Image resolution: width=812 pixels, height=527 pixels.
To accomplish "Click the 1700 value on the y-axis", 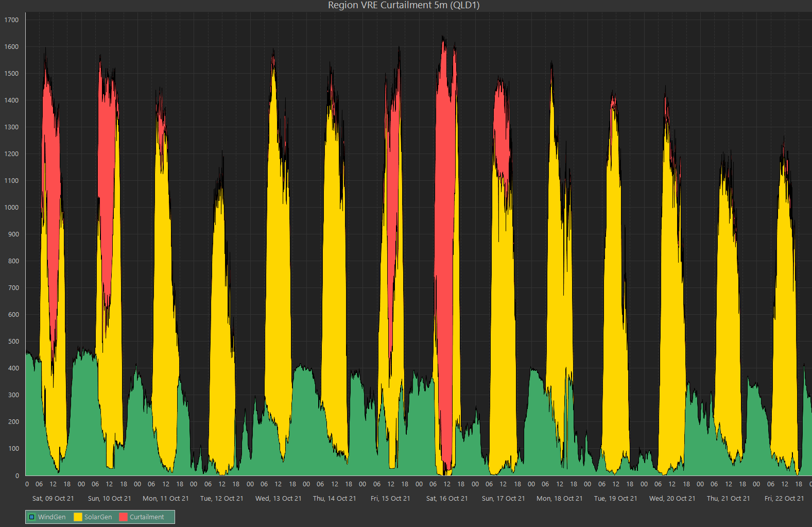I will point(11,20).
